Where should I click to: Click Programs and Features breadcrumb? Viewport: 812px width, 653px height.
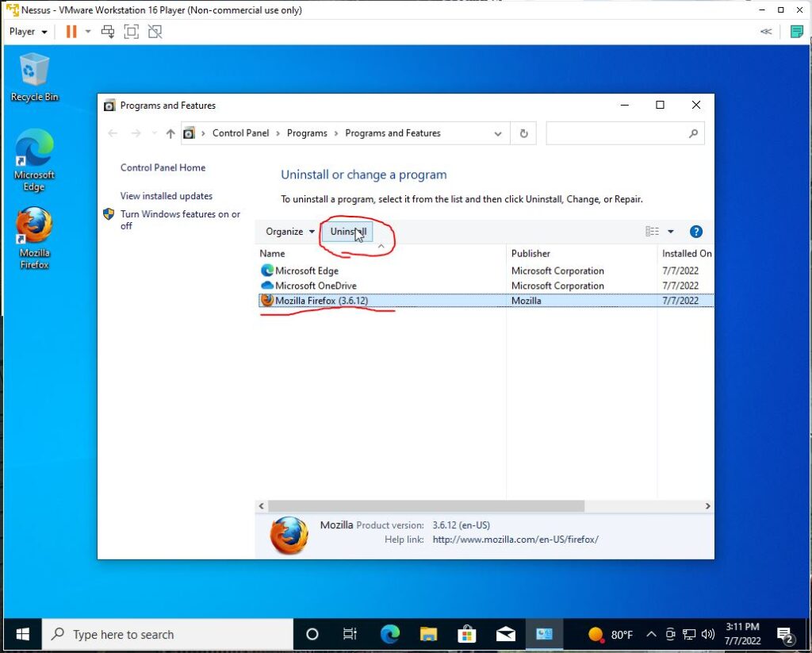click(x=393, y=133)
